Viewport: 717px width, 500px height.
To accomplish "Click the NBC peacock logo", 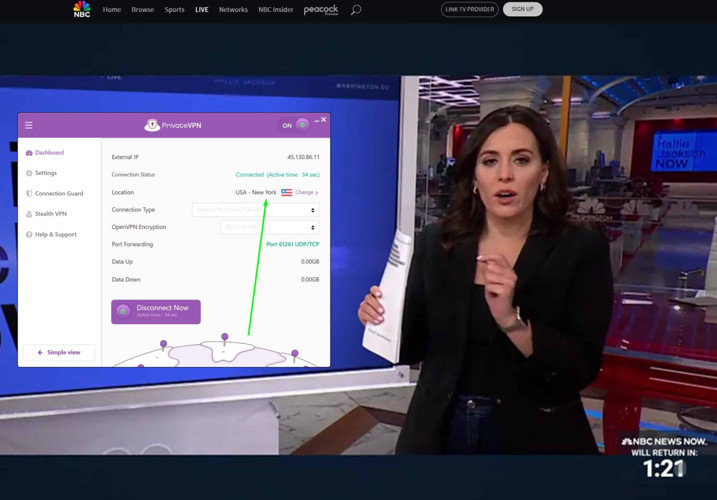I will point(82,10).
